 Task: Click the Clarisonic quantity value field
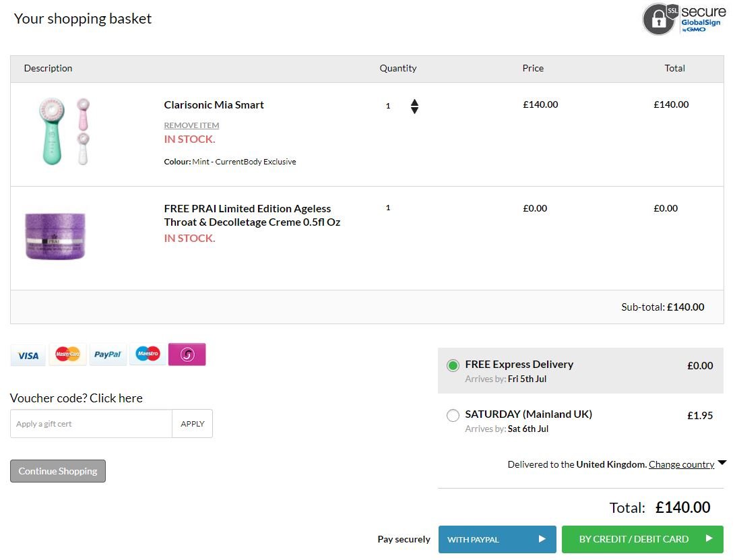tap(388, 106)
